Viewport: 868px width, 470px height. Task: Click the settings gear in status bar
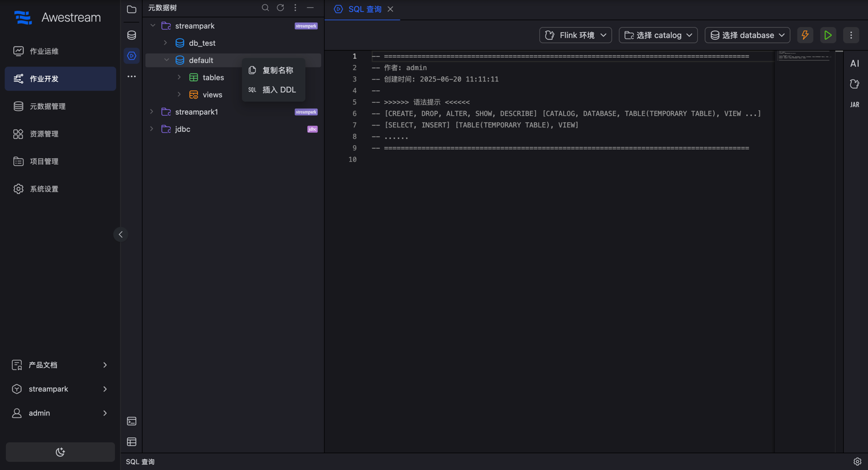click(x=857, y=461)
